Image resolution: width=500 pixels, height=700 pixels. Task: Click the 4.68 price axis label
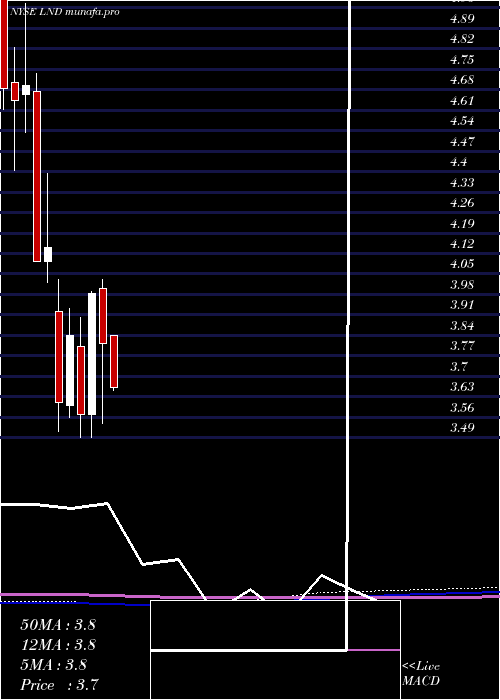pyautogui.click(x=462, y=80)
